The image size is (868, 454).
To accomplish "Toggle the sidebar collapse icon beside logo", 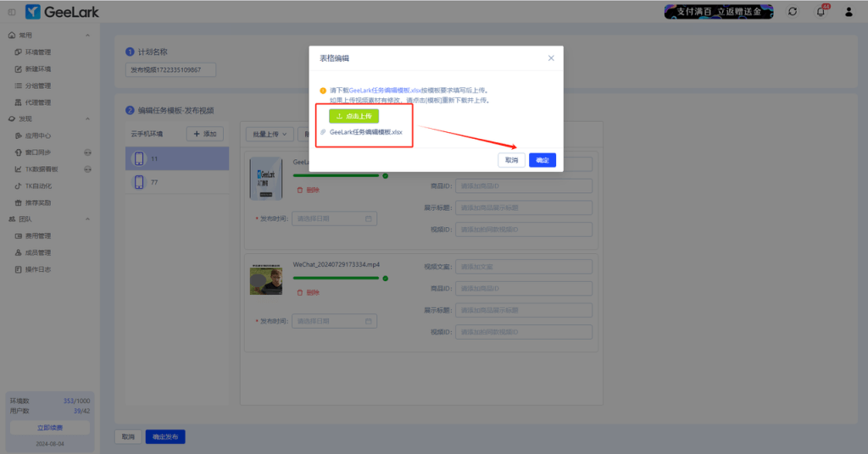I will 11,11.
